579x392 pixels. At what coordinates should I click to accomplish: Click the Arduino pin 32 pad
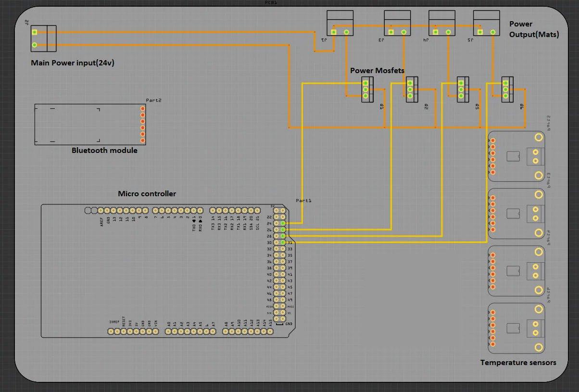277,249
